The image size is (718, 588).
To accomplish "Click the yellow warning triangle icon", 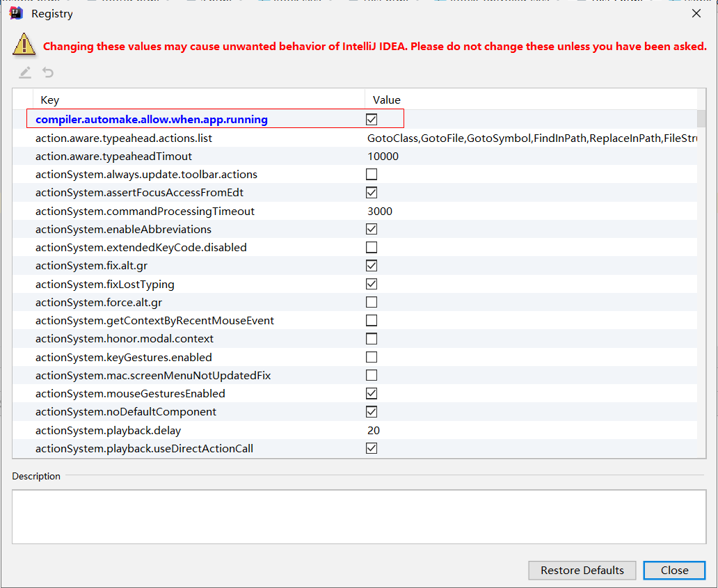I will coord(24,45).
